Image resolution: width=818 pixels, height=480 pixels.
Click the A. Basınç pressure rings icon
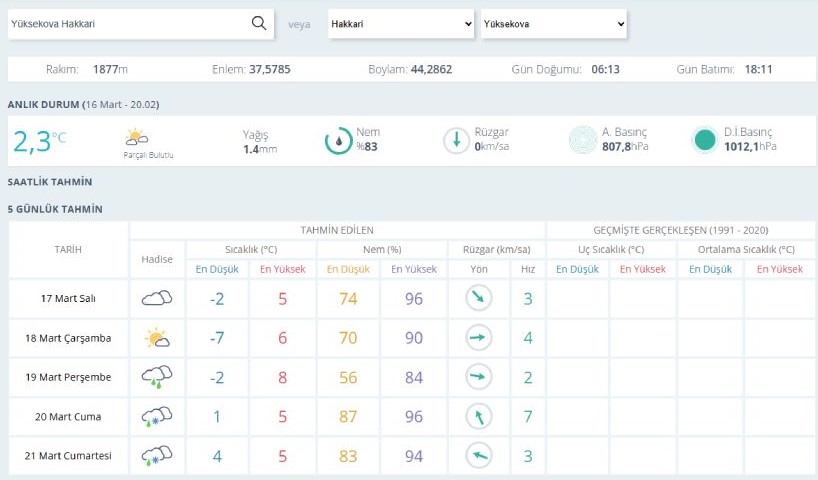point(582,141)
